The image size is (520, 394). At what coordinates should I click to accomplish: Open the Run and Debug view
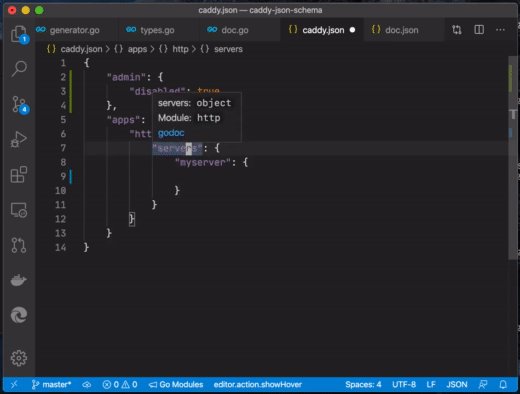pyautogui.click(x=19, y=139)
